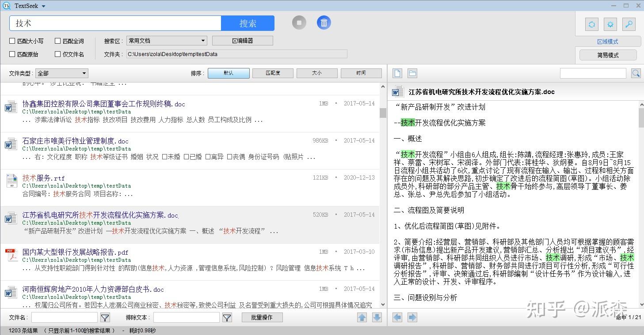Click the stop search icon
Viewport: 644px width, 335px height.
299,22
